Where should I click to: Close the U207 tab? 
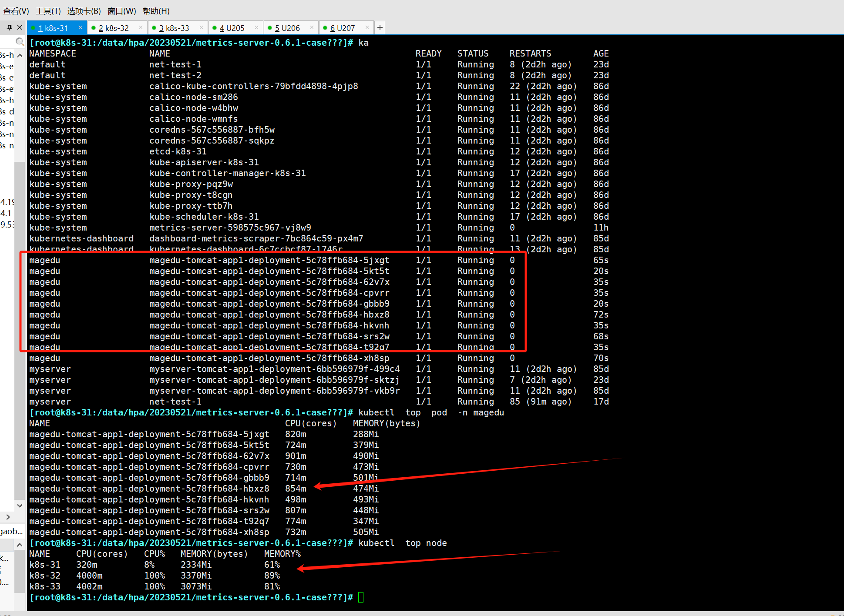(367, 28)
